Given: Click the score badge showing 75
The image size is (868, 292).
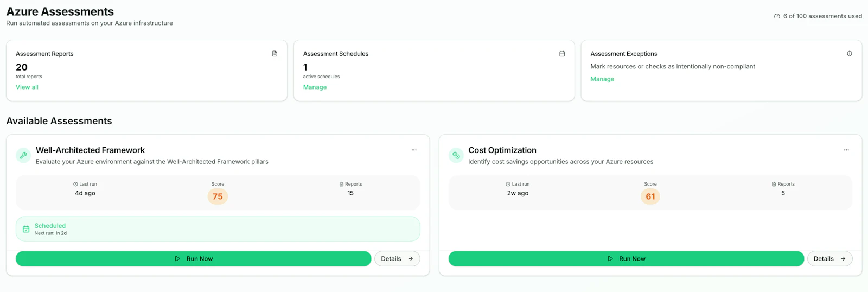Looking at the screenshot, I should (218, 196).
